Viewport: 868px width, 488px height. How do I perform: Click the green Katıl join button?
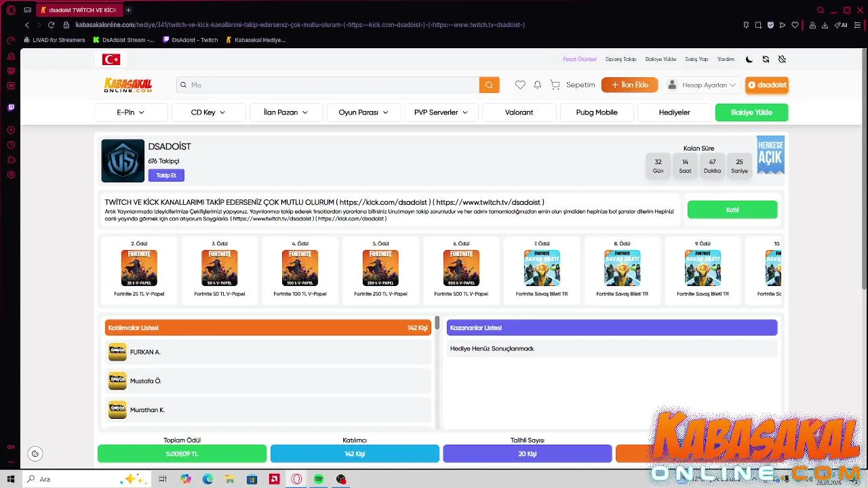[732, 210]
